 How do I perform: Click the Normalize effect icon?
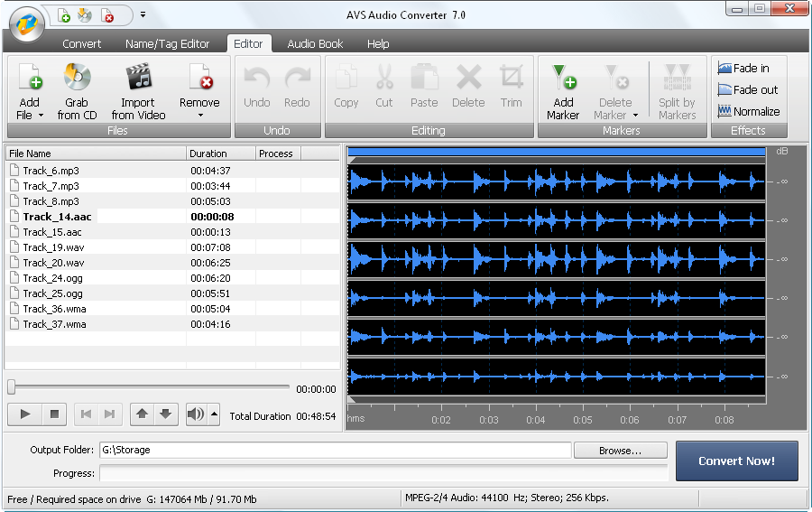point(724,112)
